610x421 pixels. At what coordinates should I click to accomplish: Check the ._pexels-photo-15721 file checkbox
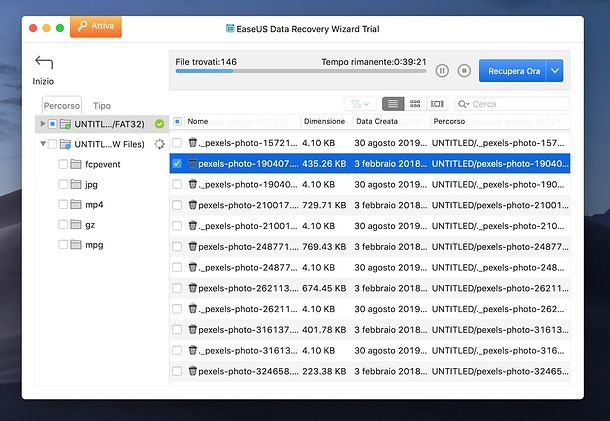(177, 143)
